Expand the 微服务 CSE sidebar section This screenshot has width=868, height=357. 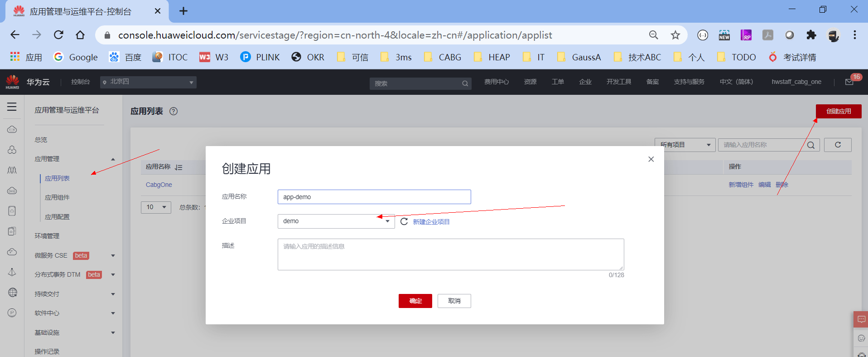pyautogui.click(x=113, y=256)
